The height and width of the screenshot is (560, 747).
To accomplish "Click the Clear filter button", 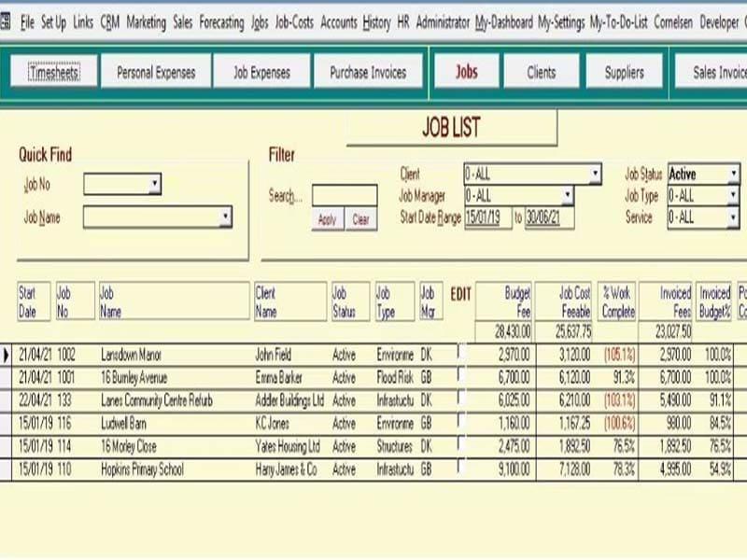I will point(360,219).
